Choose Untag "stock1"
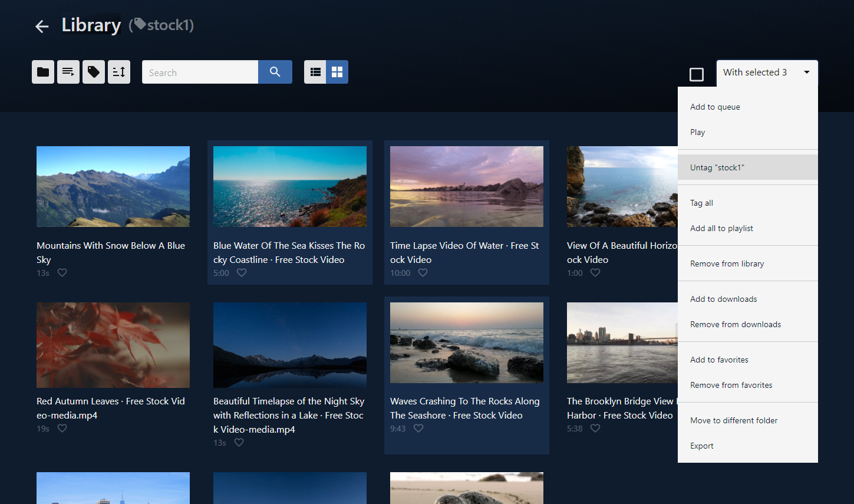The image size is (854, 504). (748, 167)
